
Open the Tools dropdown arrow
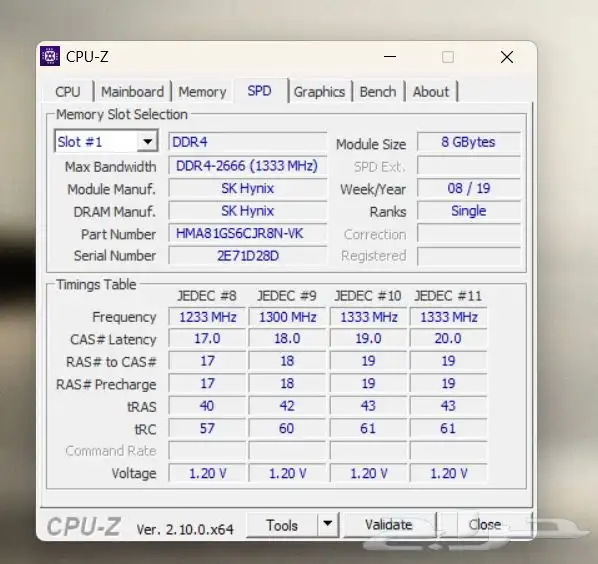pyautogui.click(x=328, y=525)
